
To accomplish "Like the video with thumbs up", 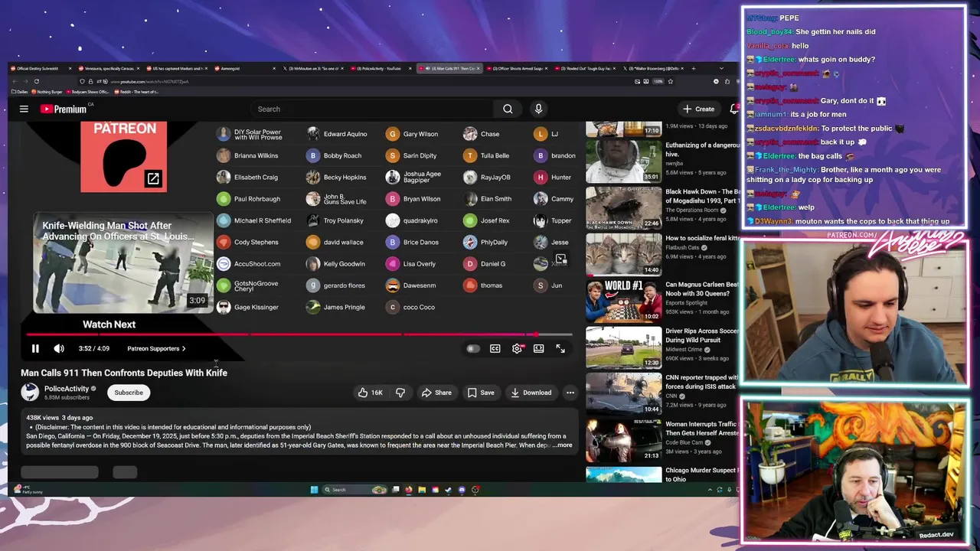I will click(x=371, y=393).
